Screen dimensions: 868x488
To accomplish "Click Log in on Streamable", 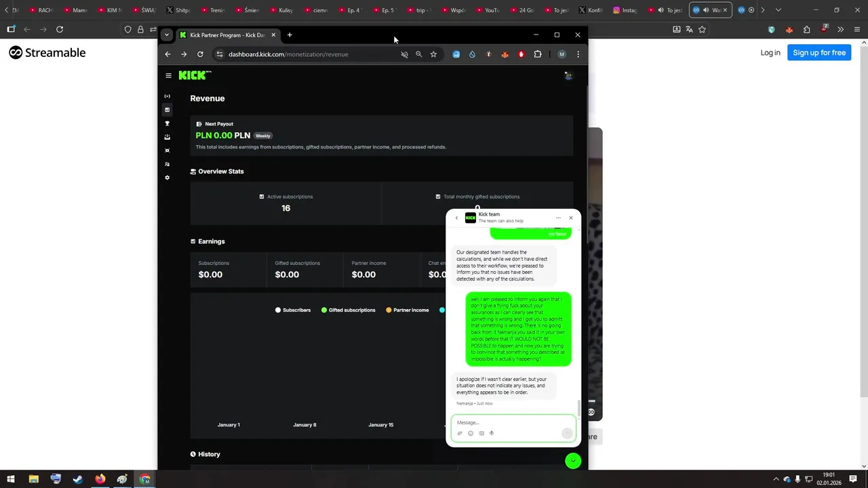I will [x=770, y=53].
